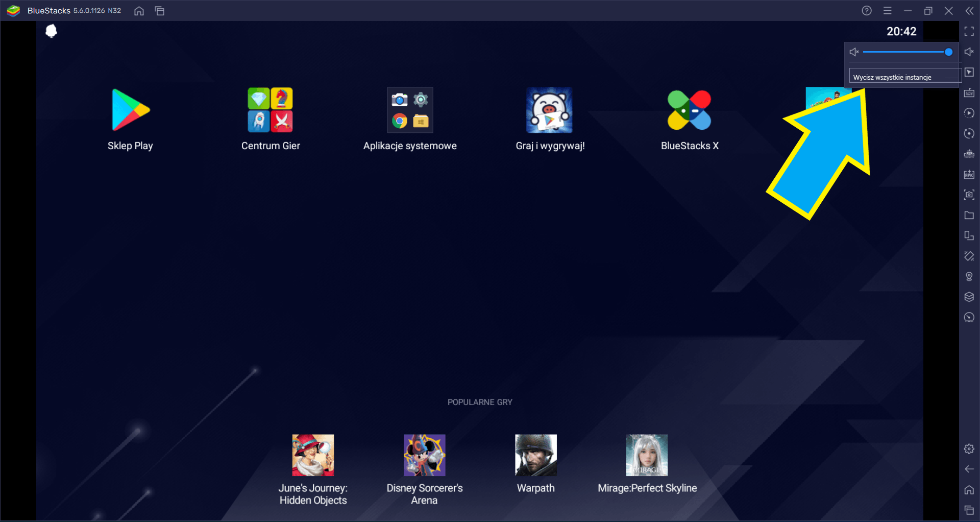Screen dimensions: 980x522
Task: Click the title bar home icon
Action: tap(139, 11)
